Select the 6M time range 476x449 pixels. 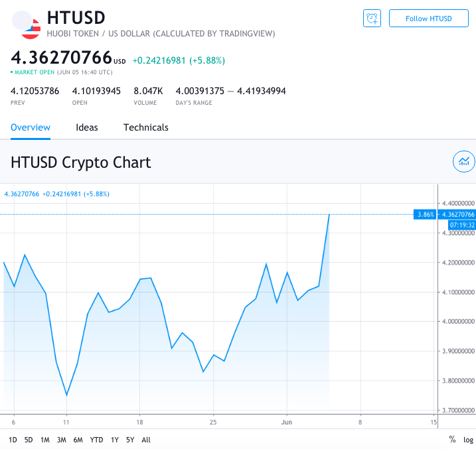click(x=78, y=440)
